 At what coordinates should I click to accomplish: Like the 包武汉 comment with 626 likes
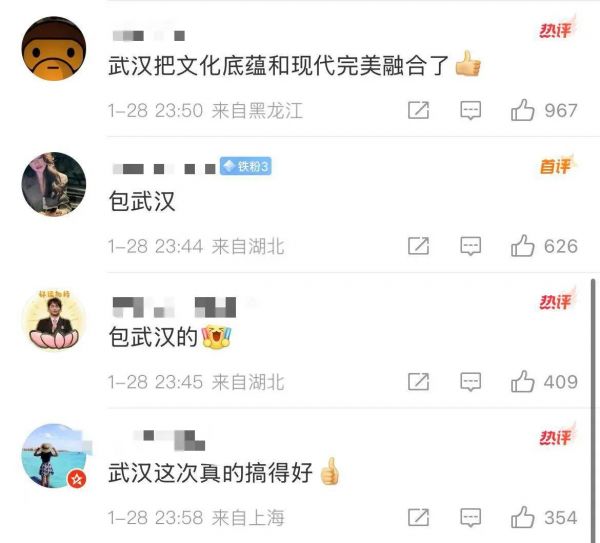(x=522, y=246)
